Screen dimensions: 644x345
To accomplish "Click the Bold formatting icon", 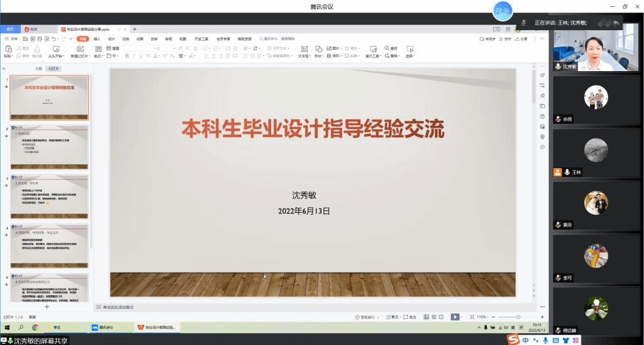I will (126, 55).
